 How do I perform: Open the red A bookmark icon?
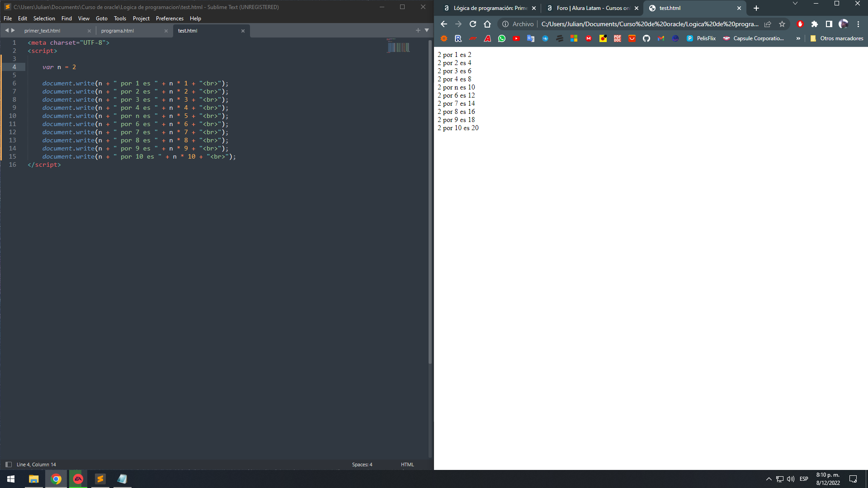(x=487, y=38)
